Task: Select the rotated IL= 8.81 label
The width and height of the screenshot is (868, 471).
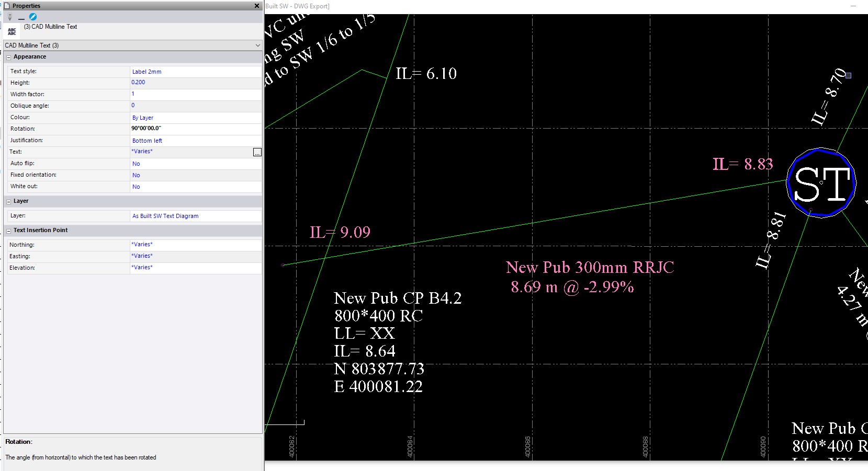Action: point(771,240)
